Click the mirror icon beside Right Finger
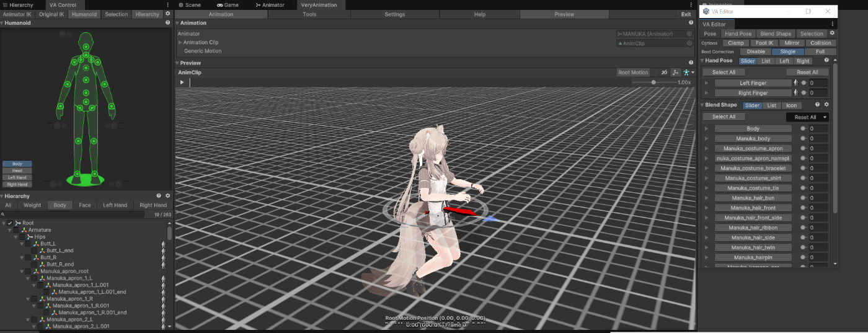 pos(795,93)
